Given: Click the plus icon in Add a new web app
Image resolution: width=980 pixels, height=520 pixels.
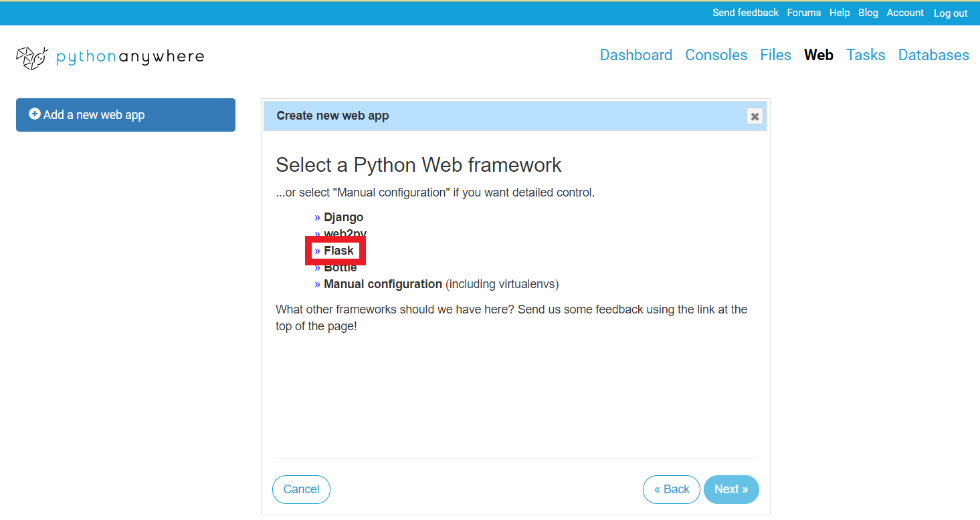Looking at the screenshot, I should pyautogui.click(x=35, y=114).
